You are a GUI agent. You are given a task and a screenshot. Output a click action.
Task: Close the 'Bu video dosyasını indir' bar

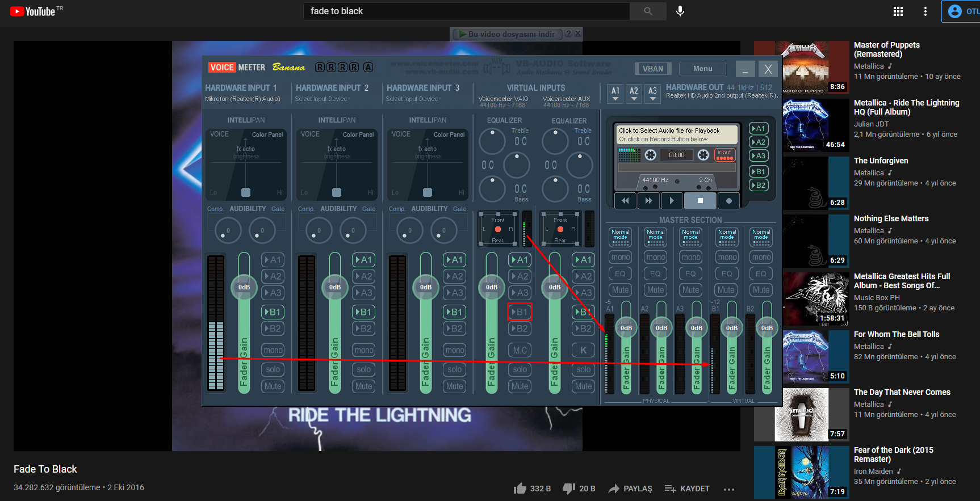[x=577, y=33]
